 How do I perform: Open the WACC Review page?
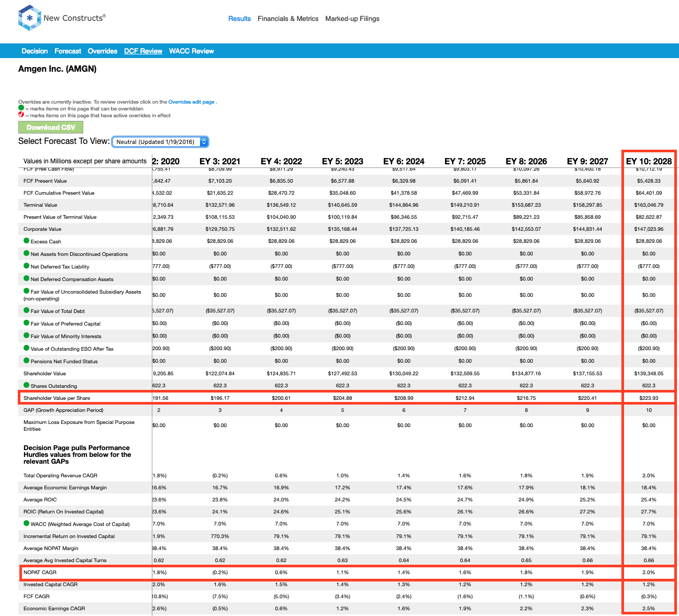(192, 51)
